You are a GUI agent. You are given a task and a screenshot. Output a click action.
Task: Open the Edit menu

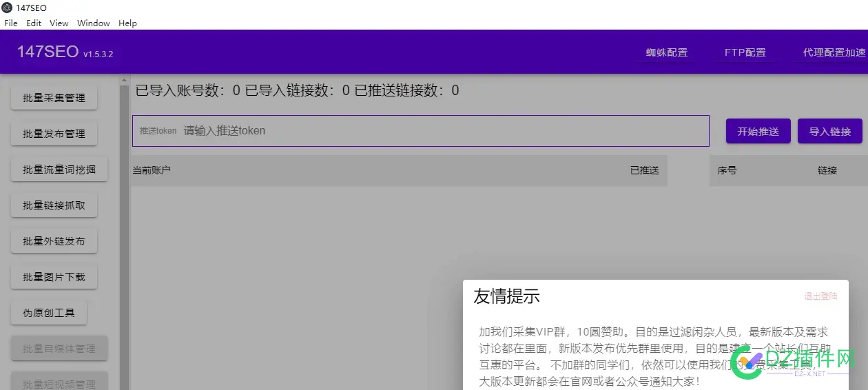[x=34, y=23]
